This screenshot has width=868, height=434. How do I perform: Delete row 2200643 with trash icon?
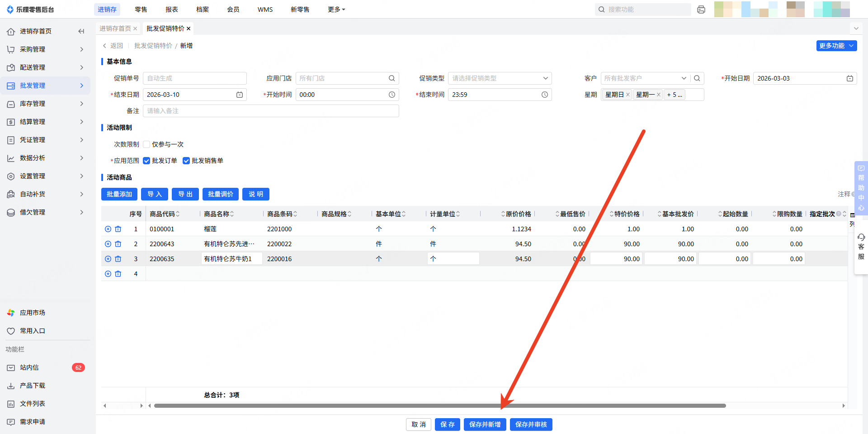click(x=118, y=244)
